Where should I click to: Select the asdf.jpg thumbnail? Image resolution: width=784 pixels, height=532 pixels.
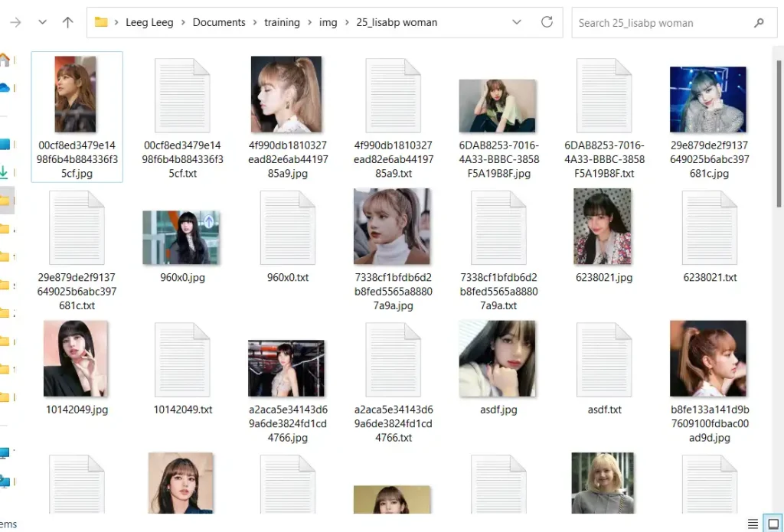point(498,358)
